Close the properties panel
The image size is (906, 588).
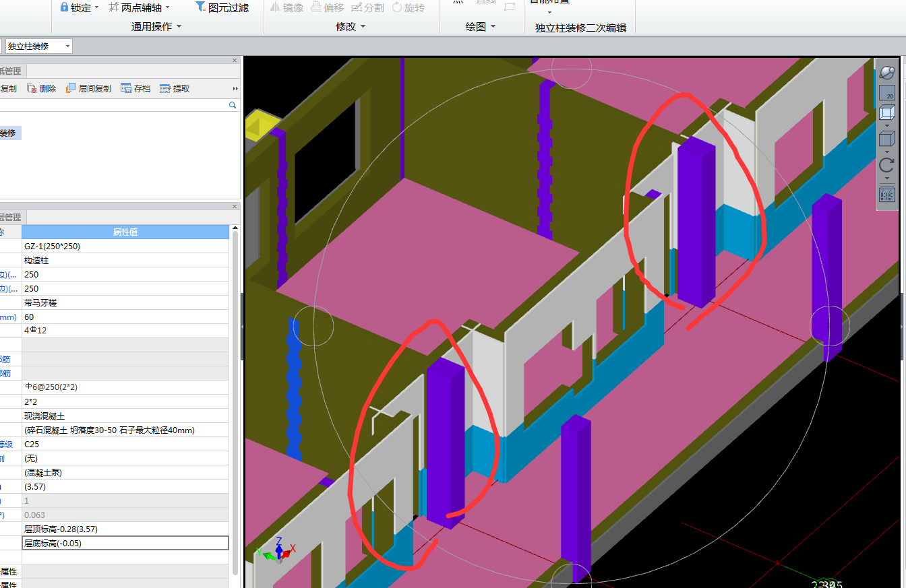point(235,207)
